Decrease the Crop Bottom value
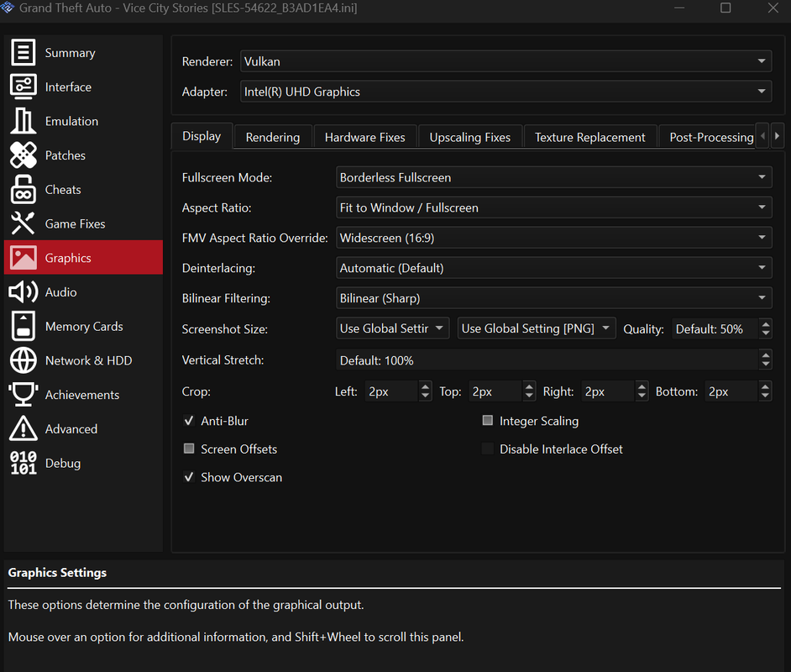Viewport: 791px width, 672px height. pyautogui.click(x=765, y=396)
